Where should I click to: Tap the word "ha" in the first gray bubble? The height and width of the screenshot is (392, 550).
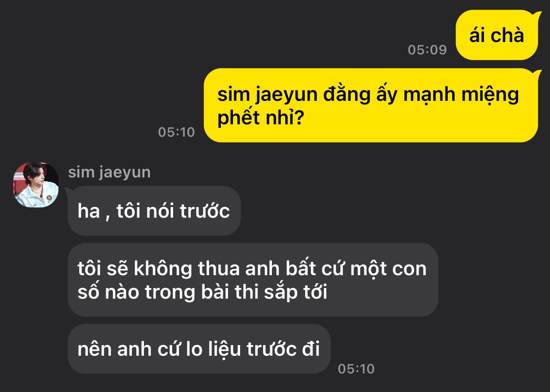click(89, 212)
